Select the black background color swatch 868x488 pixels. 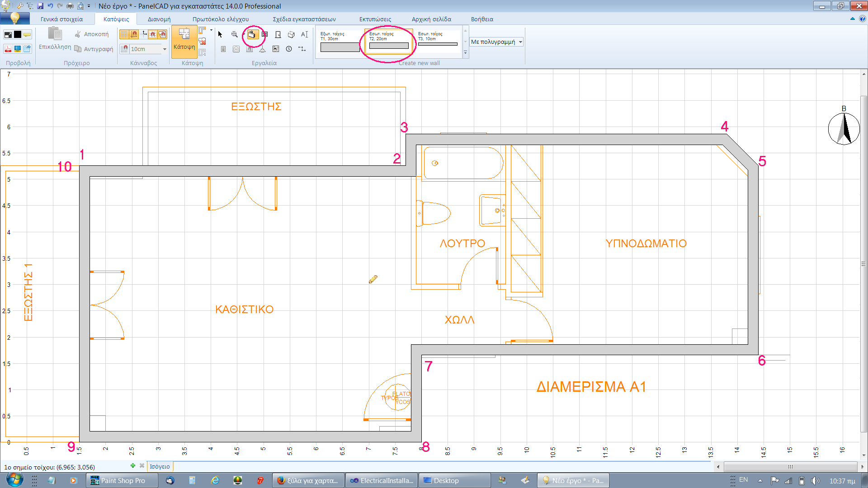coord(18,34)
